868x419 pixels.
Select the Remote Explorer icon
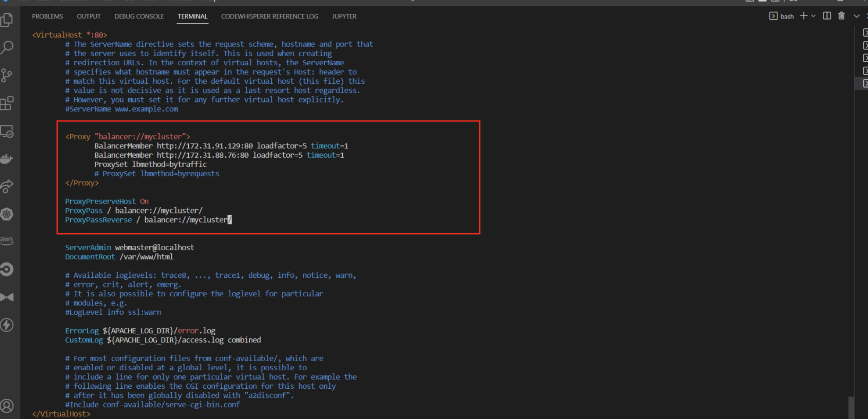click(7, 131)
